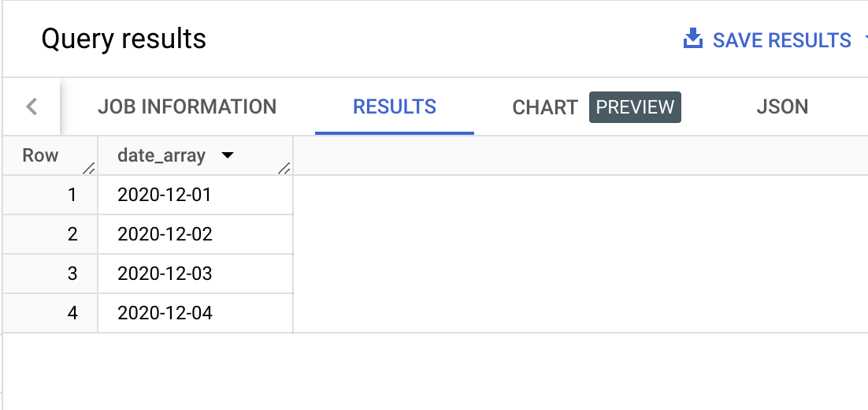Click the left chevron to scroll tabs back
Image resolution: width=868 pixels, height=410 pixels.
[x=32, y=106]
